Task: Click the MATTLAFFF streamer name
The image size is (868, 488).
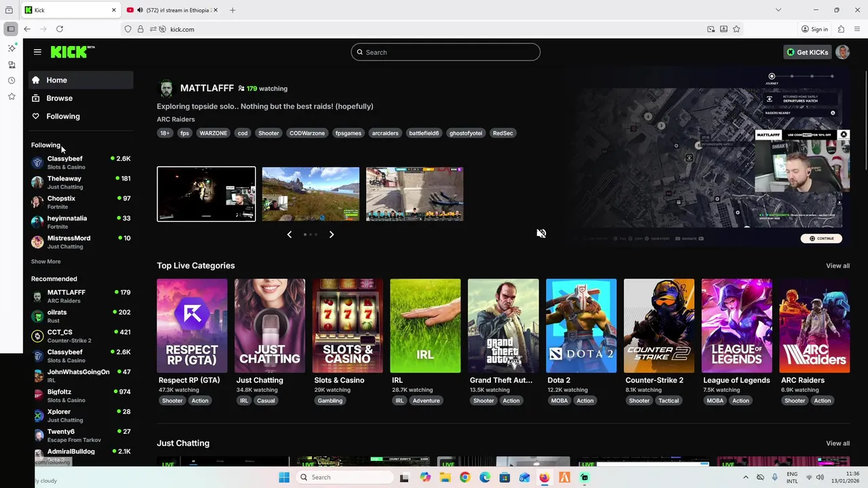Action: 207,88
